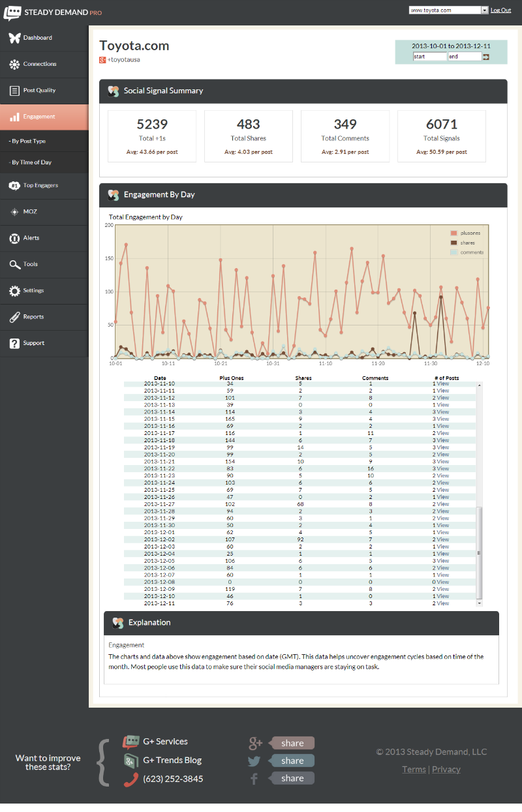Click the MOZ crosshair icon
The width and height of the screenshot is (522, 812).
pyautogui.click(x=14, y=212)
